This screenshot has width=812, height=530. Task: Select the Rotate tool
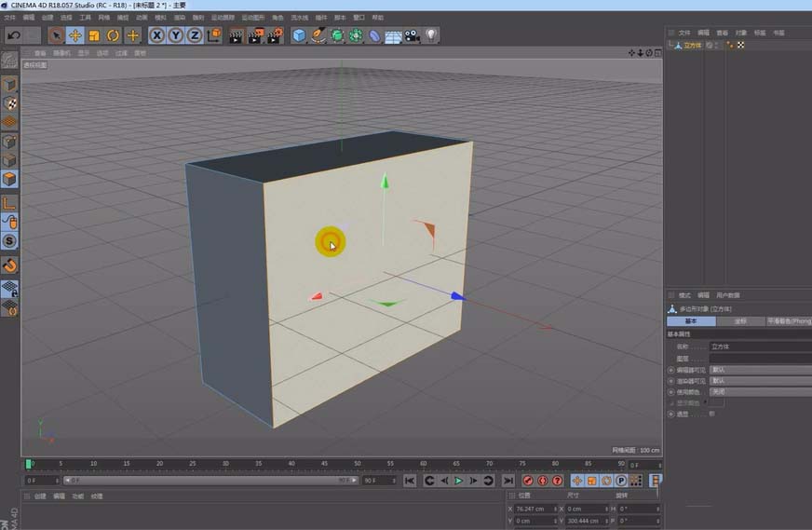pos(113,35)
